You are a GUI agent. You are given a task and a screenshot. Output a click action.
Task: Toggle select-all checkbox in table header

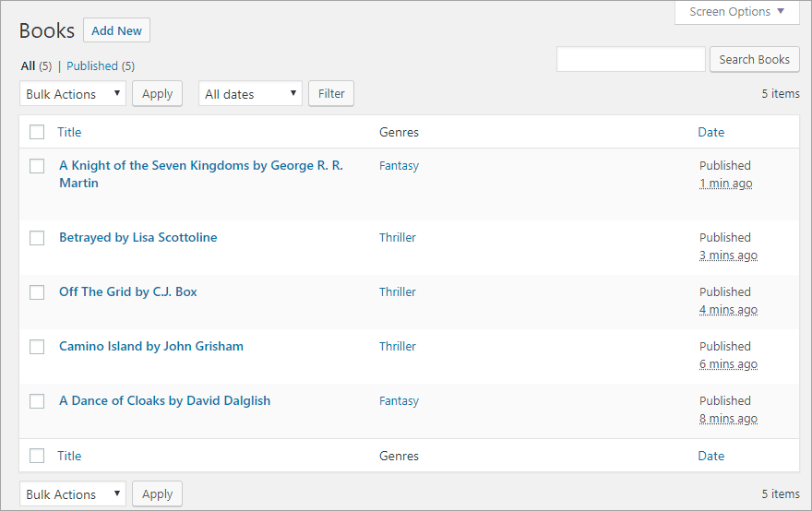[x=37, y=132]
